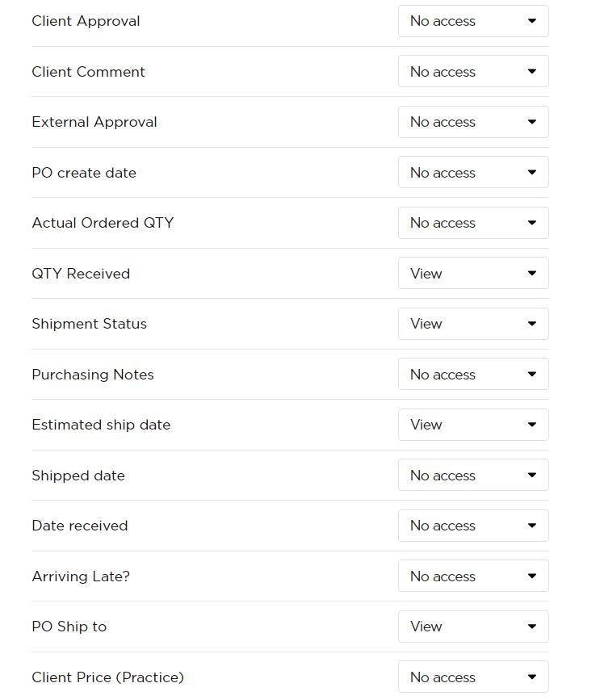Click the Estimated ship date field label
Viewport: 604px width, 700px height.
pyautogui.click(x=101, y=425)
